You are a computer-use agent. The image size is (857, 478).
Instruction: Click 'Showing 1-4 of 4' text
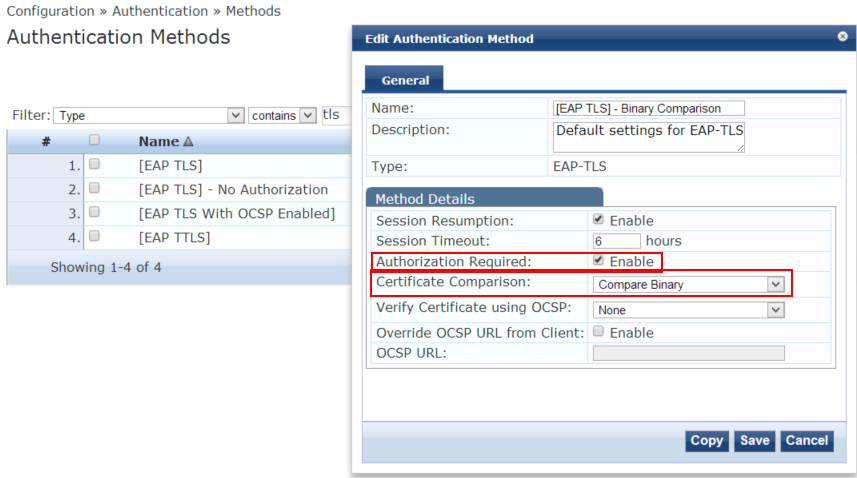click(106, 267)
